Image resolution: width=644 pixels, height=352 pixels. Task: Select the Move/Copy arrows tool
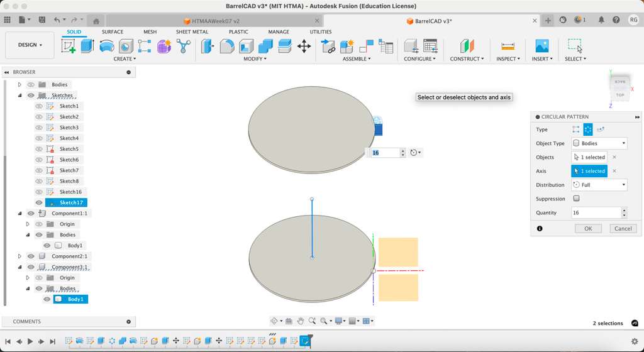[x=304, y=46]
